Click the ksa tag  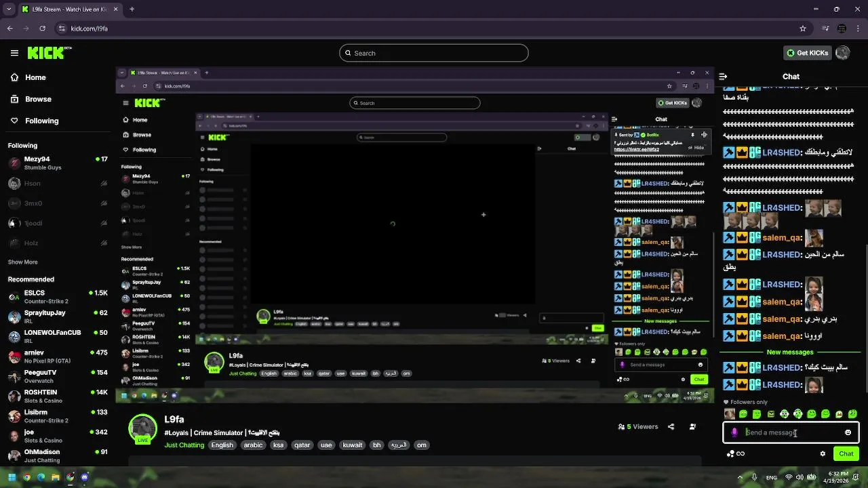coord(278,445)
